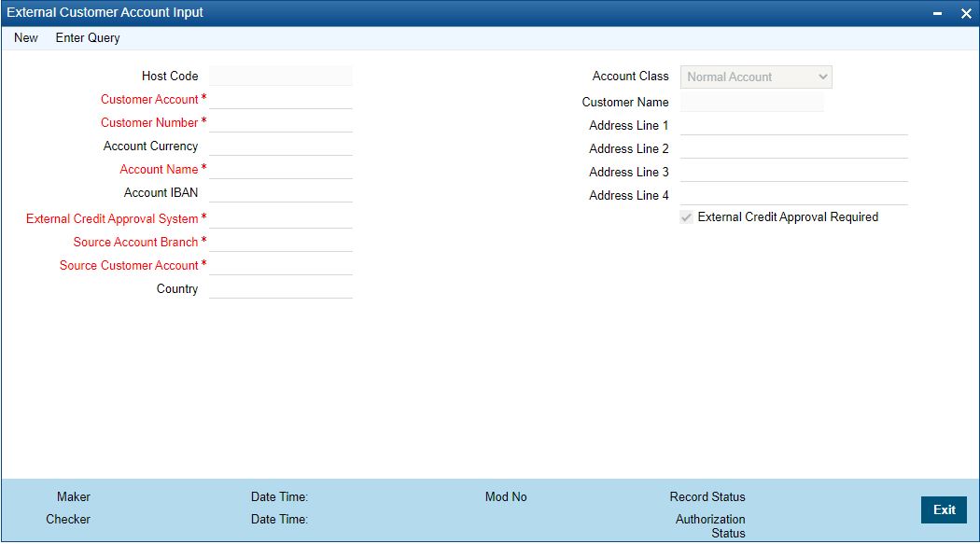This screenshot has width=980, height=544.
Task: Click into Address Line 4 field
Action: 793,196
